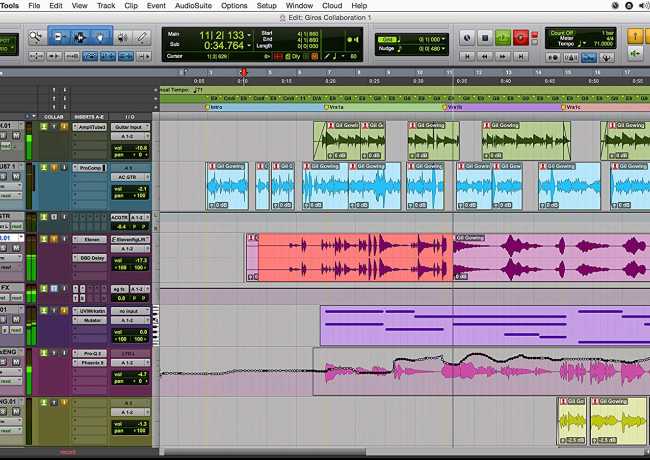Toggle the Wait for Note MIDI button
The image size is (650, 460).
click(x=553, y=58)
